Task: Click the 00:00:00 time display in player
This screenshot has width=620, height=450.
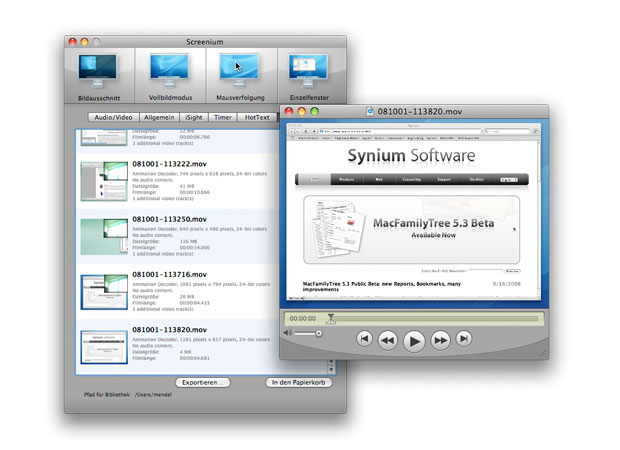Action: 302,318
